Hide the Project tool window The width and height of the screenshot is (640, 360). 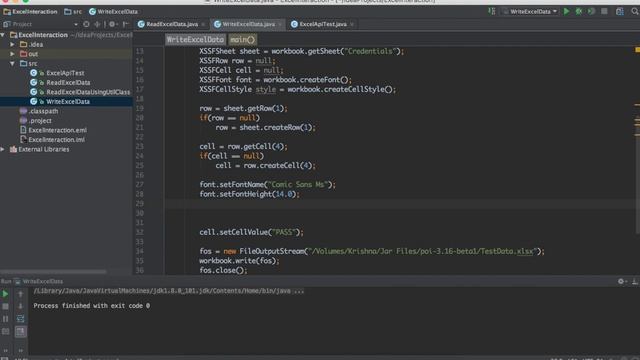coord(125,24)
